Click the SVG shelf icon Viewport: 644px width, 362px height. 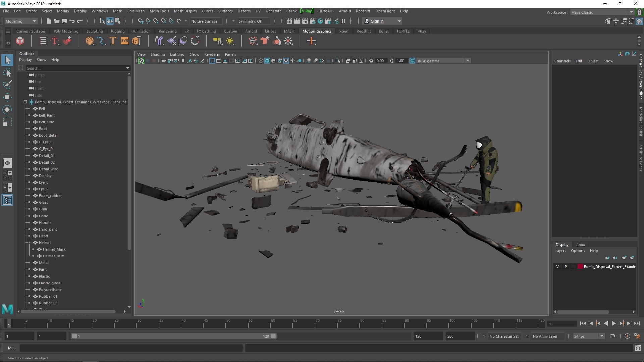tap(124, 41)
